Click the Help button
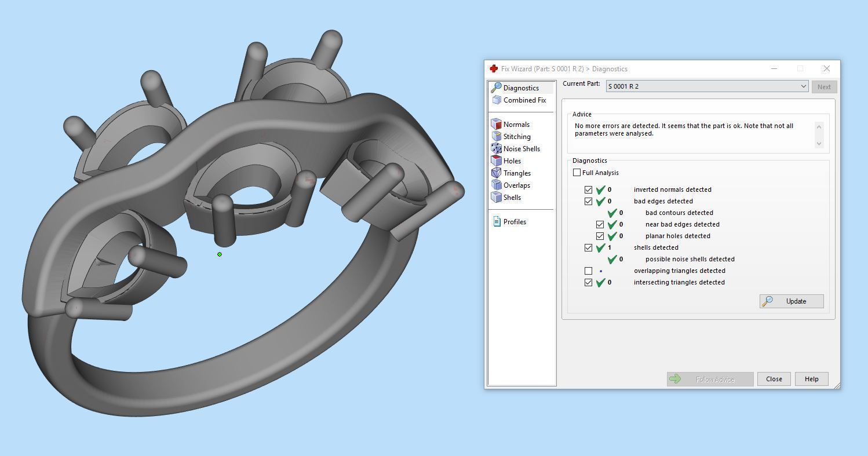Viewport: 868px width, 456px height. point(811,379)
